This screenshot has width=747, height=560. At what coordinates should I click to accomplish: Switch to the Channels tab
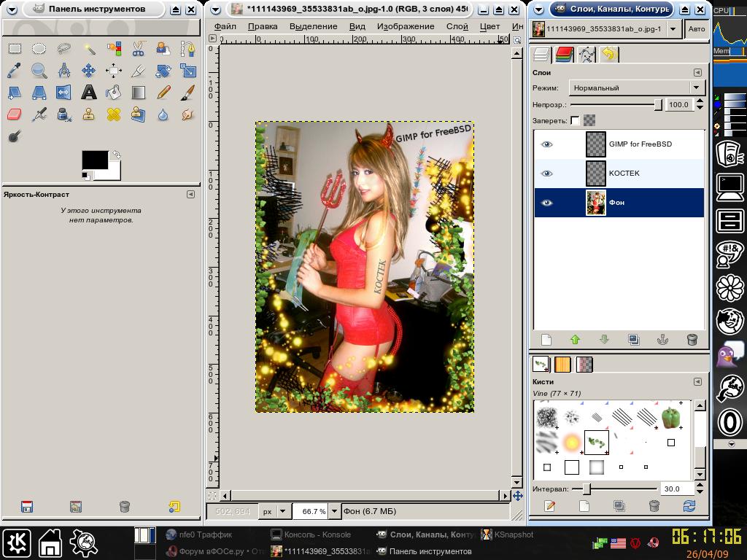(564, 55)
